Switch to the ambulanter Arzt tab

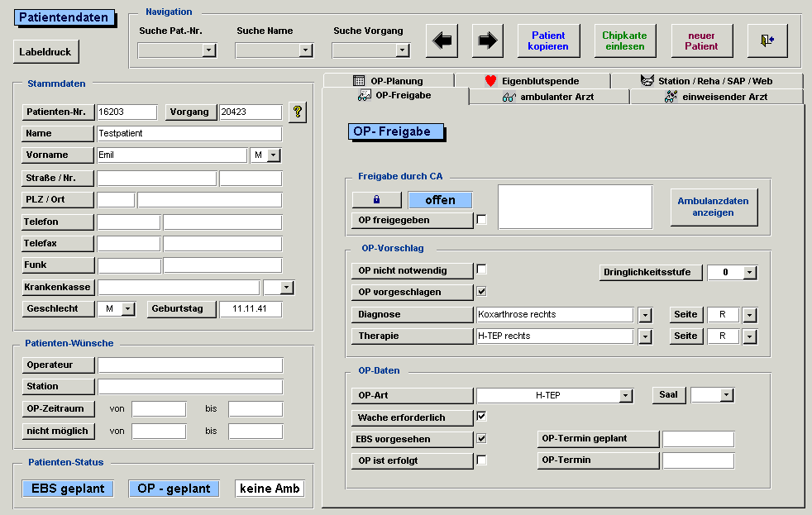pos(549,97)
